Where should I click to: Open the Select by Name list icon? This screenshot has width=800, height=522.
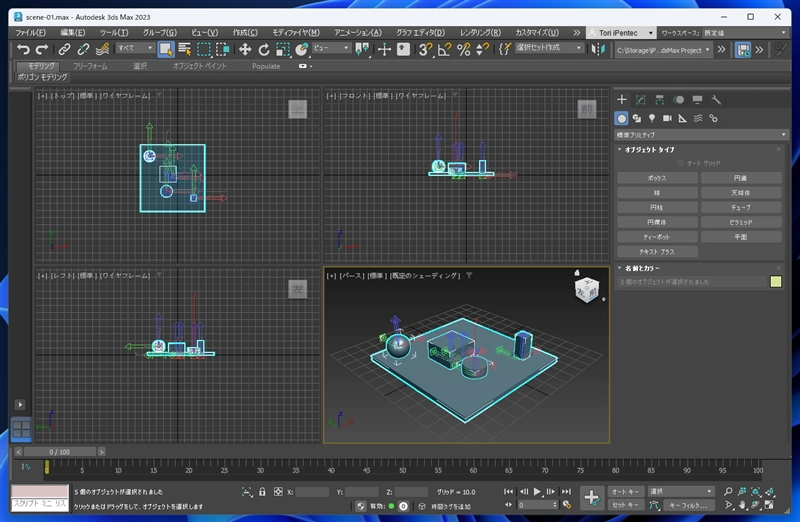(x=185, y=49)
